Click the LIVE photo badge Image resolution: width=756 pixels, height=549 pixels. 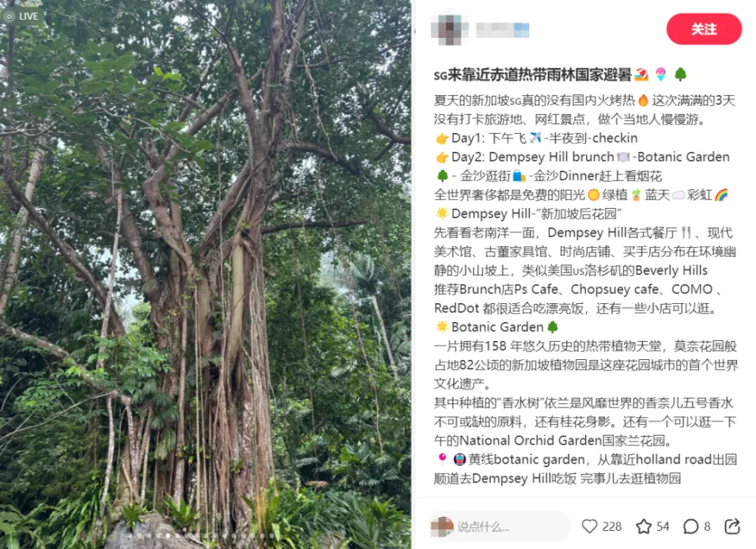click(x=22, y=16)
